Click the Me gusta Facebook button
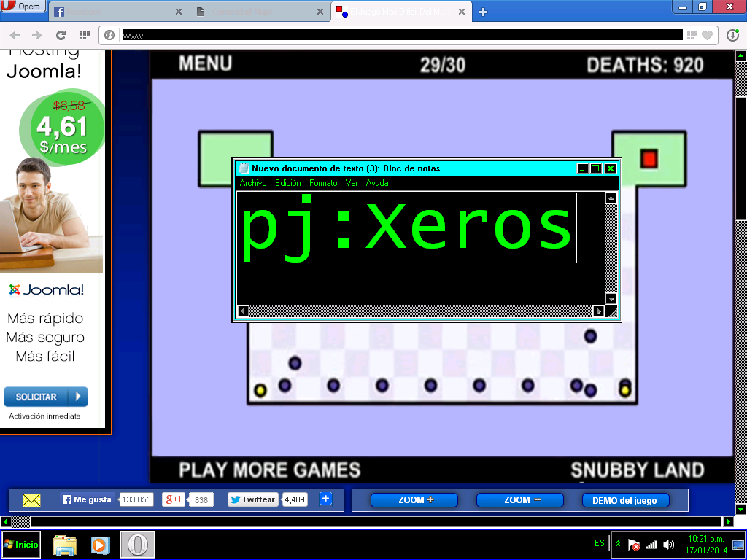The image size is (747, 560). [88, 499]
